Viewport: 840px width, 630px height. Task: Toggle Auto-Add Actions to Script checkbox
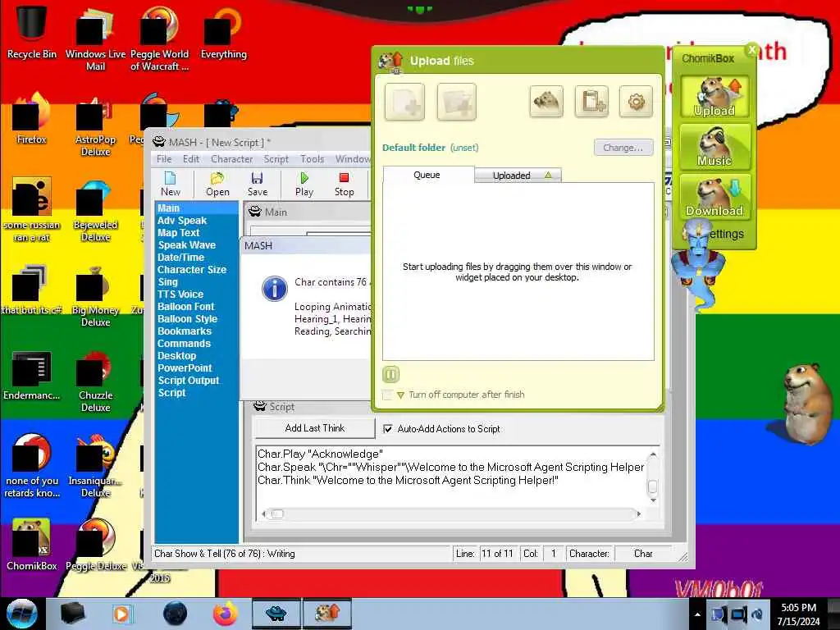click(388, 428)
